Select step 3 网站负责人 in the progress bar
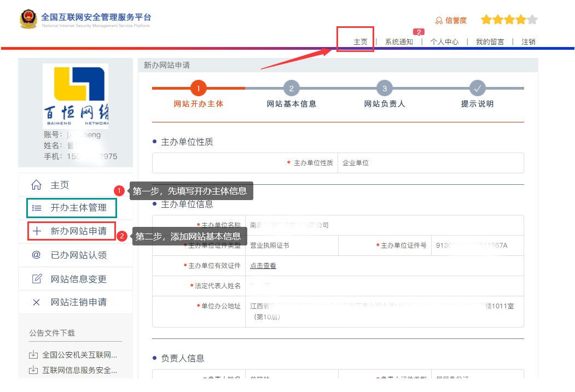This screenshot has height=392, width=575. pos(384,88)
